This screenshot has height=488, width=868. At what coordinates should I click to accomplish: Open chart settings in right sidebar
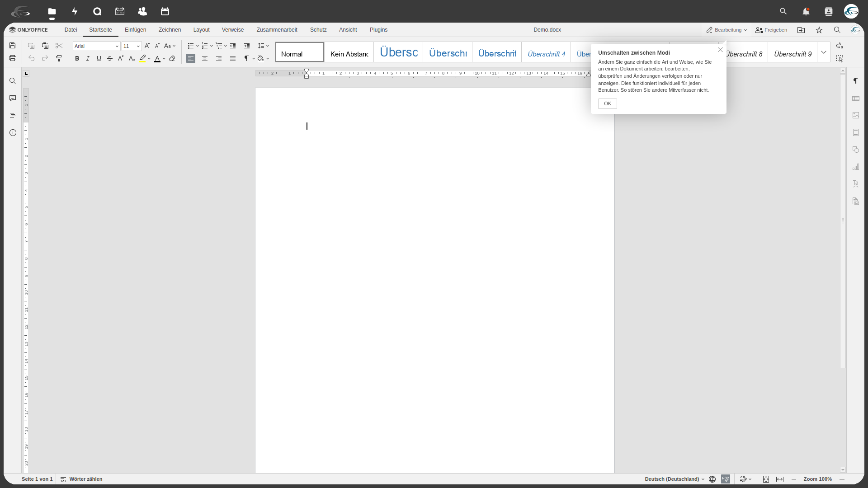pos(856,167)
